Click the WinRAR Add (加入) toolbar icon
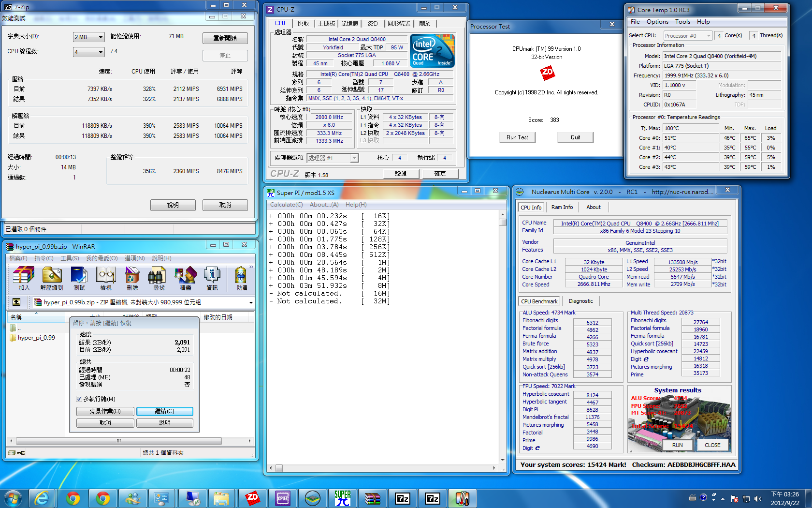Image resolution: width=812 pixels, height=508 pixels. click(24, 279)
